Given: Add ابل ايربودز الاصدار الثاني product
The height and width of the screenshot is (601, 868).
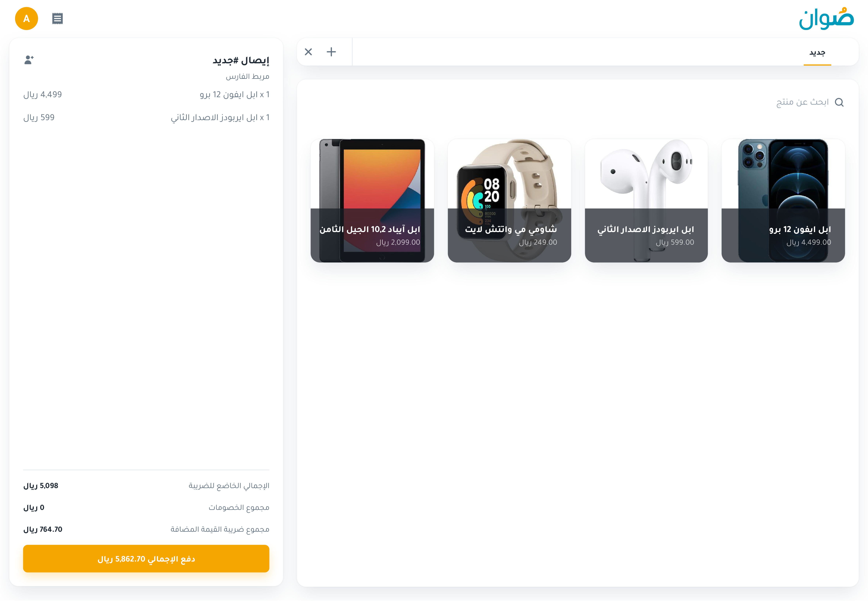Looking at the screenshot, I should point(646,201).
